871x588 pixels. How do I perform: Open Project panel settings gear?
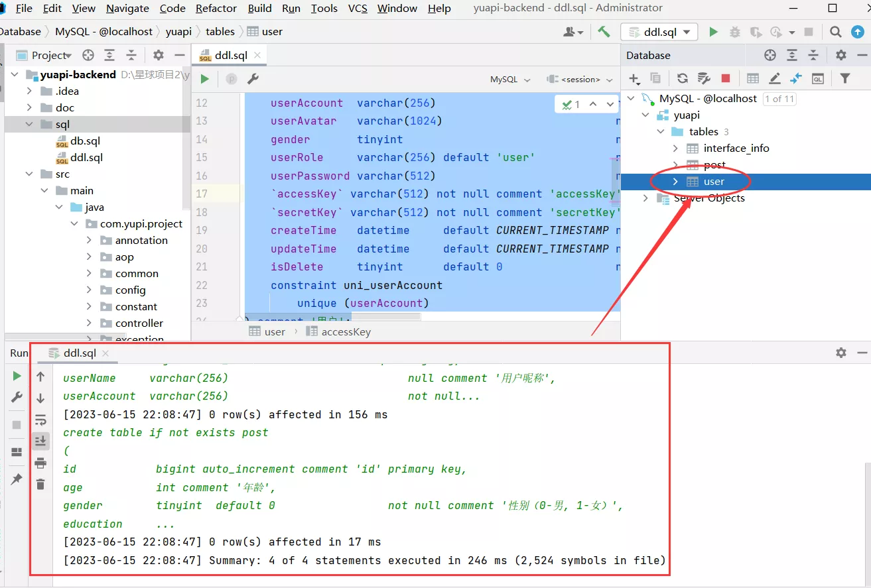click(x=158, y=55)
